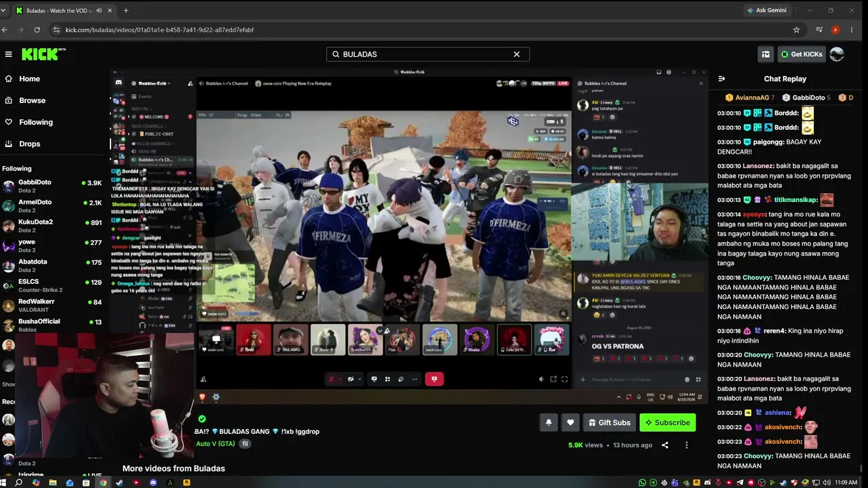Open the Chrome profile avatar
This screenshot has width=868, height=488.
(835, 30)
